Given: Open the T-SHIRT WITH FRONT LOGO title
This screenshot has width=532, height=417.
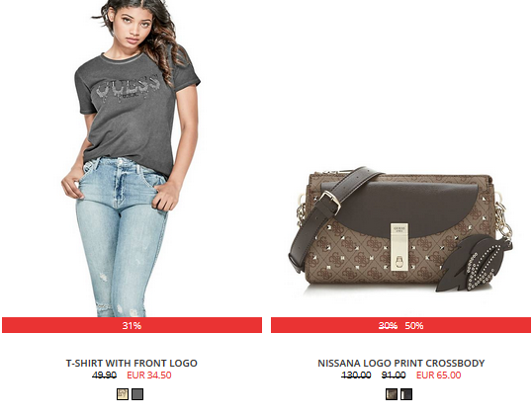Looking at the screenshot, I should click(x=132, y=363).
